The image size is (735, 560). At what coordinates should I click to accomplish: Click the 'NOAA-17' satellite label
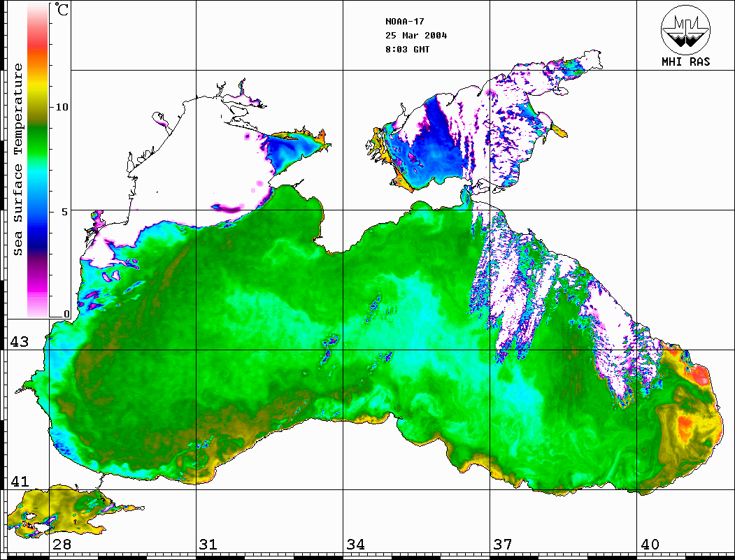click(x=404, y=22)
